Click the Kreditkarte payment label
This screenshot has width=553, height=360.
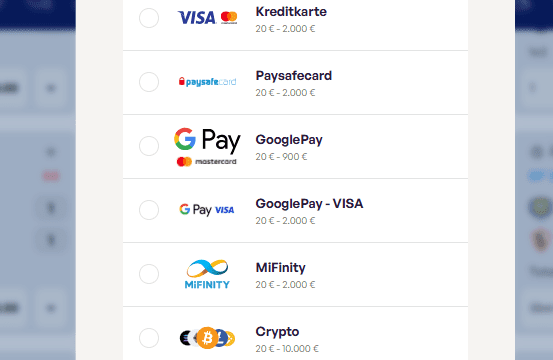[291, 12]
